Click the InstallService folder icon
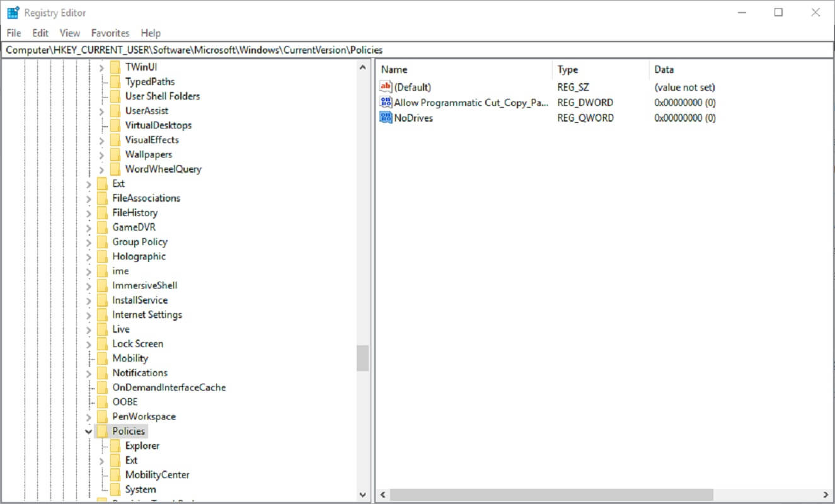This screenshot has height=504, width=835. tap(103, 300)
